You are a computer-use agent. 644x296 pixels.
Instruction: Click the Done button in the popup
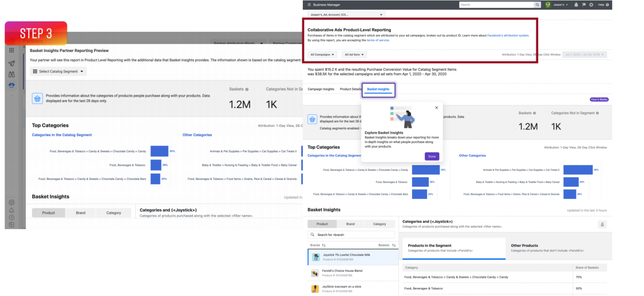click(x=432, y=157)
